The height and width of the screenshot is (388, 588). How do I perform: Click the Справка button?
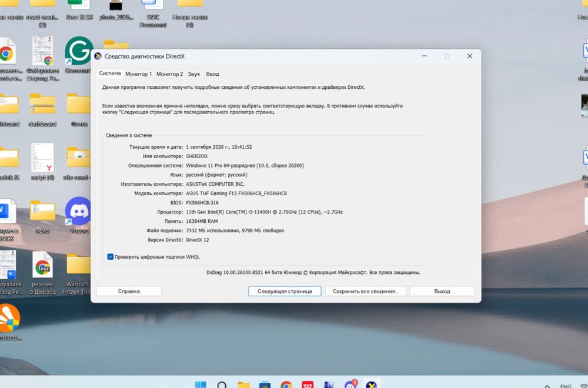[x=129, y=291]
